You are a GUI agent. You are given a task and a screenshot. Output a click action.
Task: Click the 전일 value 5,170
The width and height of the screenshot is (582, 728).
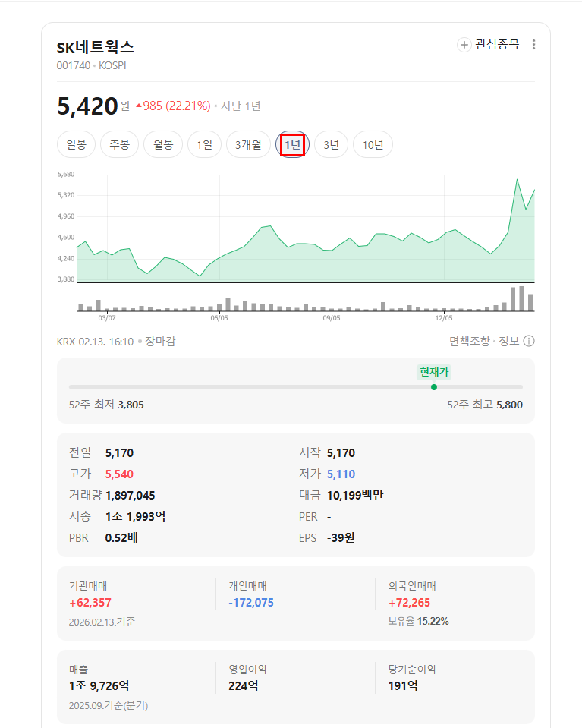tap(119, 453)
